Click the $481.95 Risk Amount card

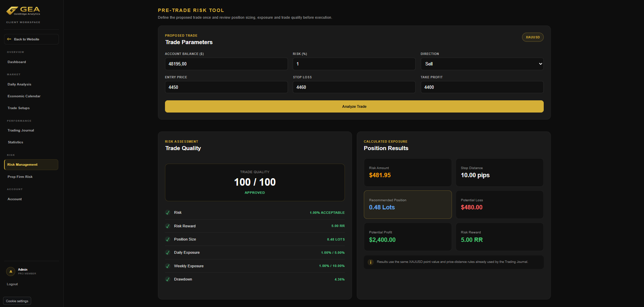click(x=408, y=172)
